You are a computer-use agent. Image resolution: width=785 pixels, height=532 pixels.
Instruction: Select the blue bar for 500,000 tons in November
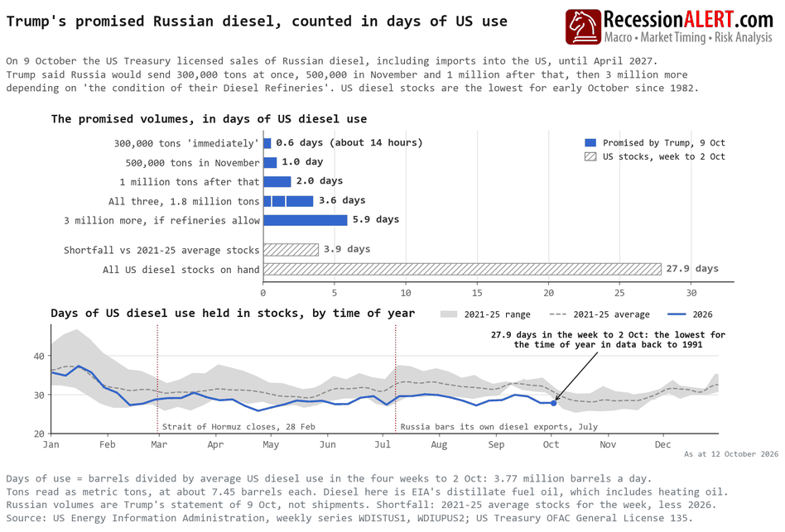click(270, 162)
